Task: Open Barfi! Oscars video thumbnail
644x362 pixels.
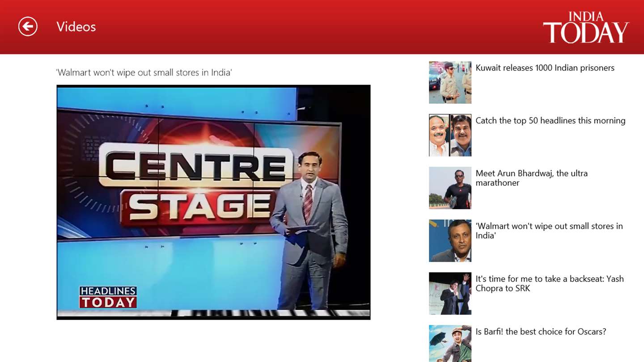Action: click(x=450, y=343)
